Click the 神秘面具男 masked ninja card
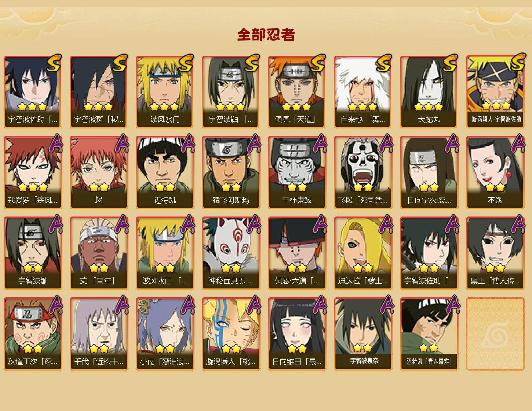Screen dimensions: 532x411 click(231, 253)
